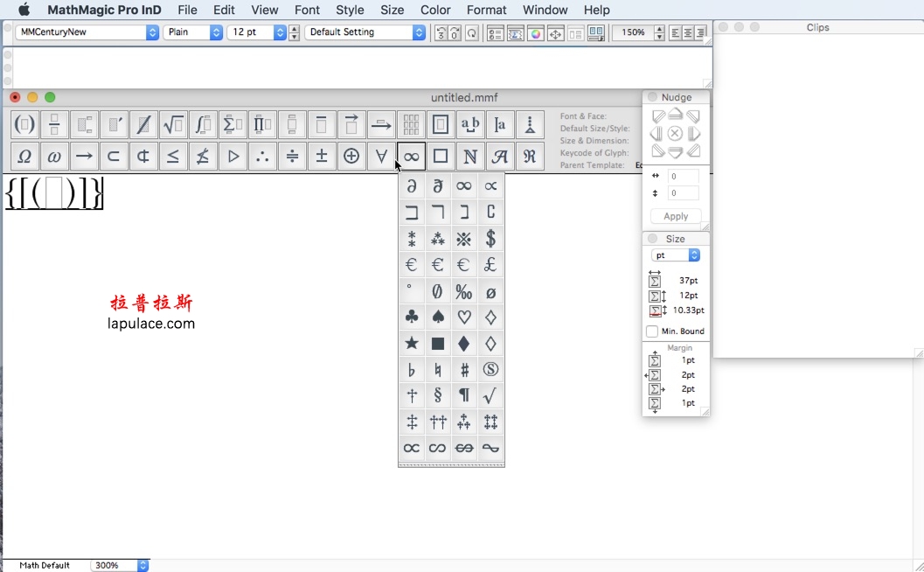This screenshot has height=572, width=924.
Task: Click the infinity symbol toolbar button
Action: click(411, 156)
